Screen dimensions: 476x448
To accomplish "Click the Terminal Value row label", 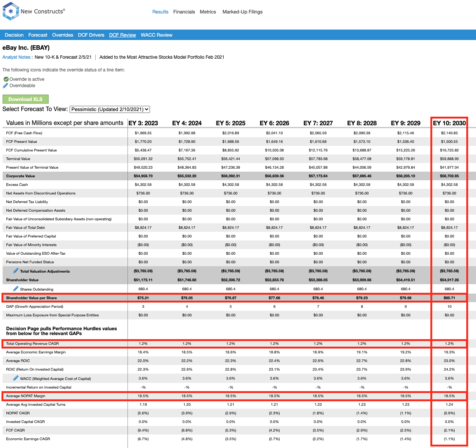I will [18, 159].
